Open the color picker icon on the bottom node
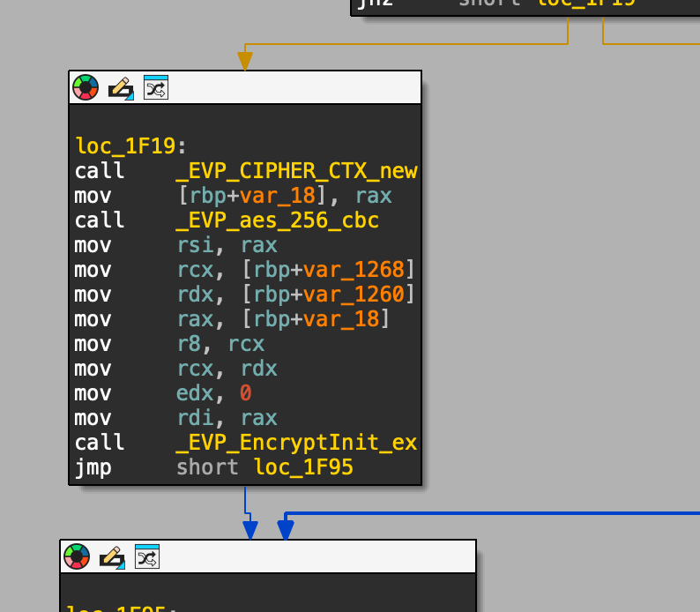The width and height of the screenshot is (700, 612). click(x=77, y=556)
